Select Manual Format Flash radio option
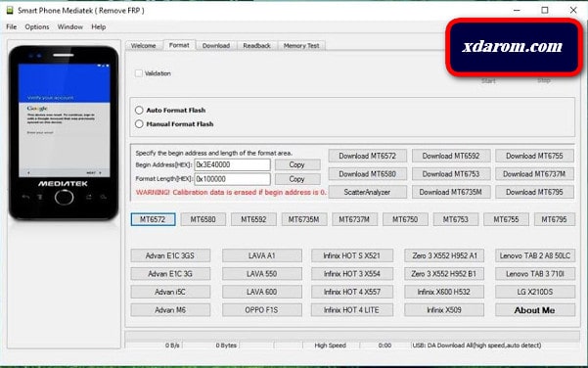 (x=139, y=124)
